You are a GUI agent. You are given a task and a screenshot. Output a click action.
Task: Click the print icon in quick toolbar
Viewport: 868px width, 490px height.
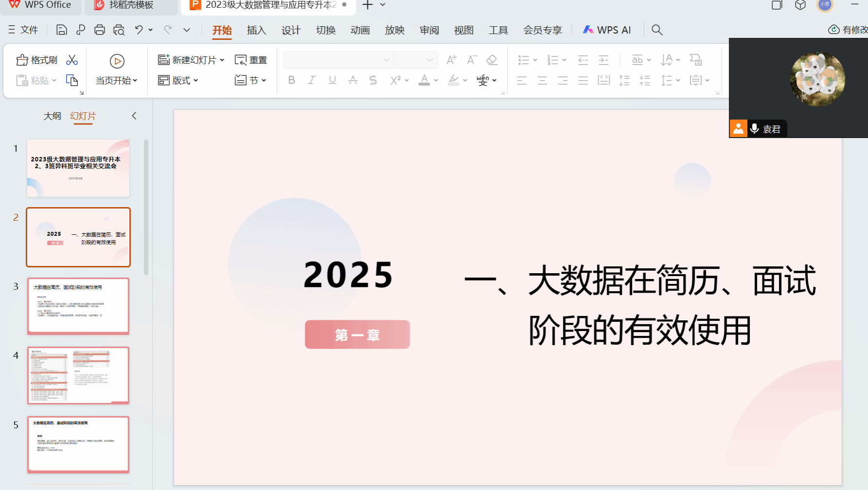pos(100,30)
